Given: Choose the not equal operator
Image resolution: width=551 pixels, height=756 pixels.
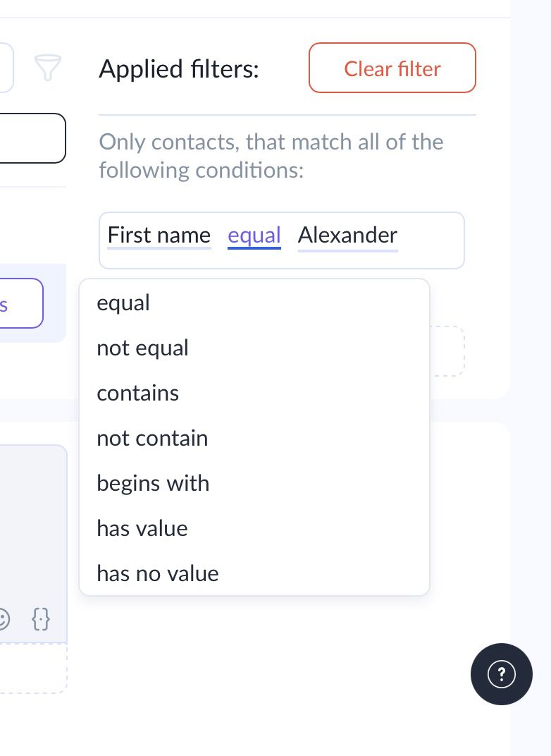Looking at the screenshot, I should click(142, 348).
